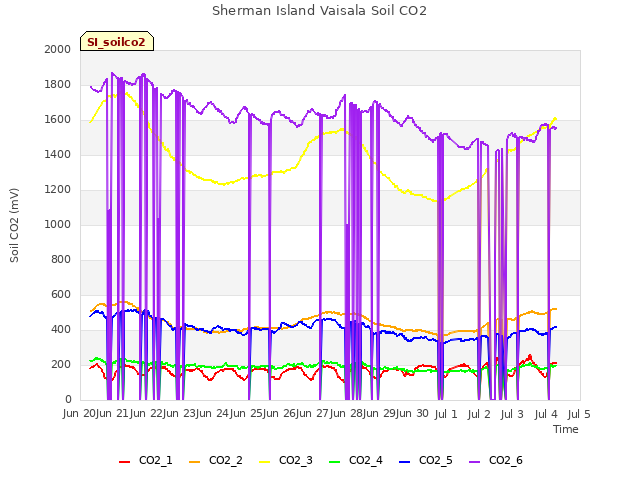640x480 pixels.
Task: Click the CO2_4 green legend swatch
Action: pyautogui.click(x=335, y=462)
